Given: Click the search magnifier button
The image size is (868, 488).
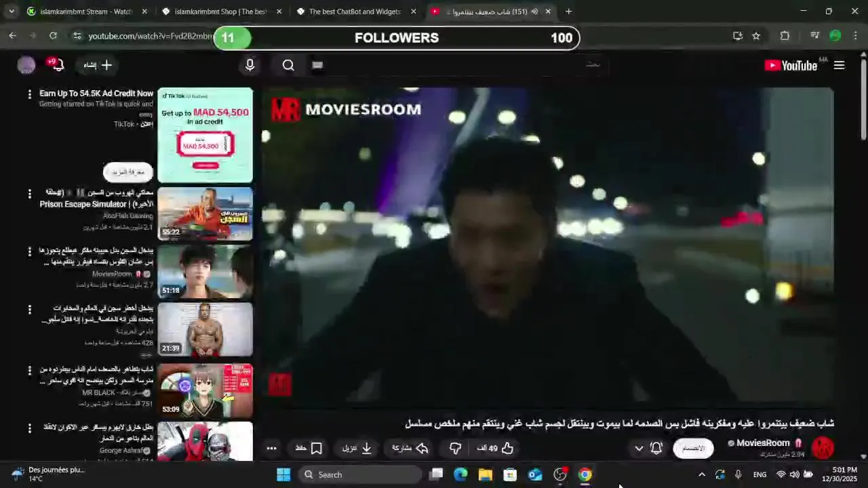Looking at the screenshot, I should pos(288,65).
